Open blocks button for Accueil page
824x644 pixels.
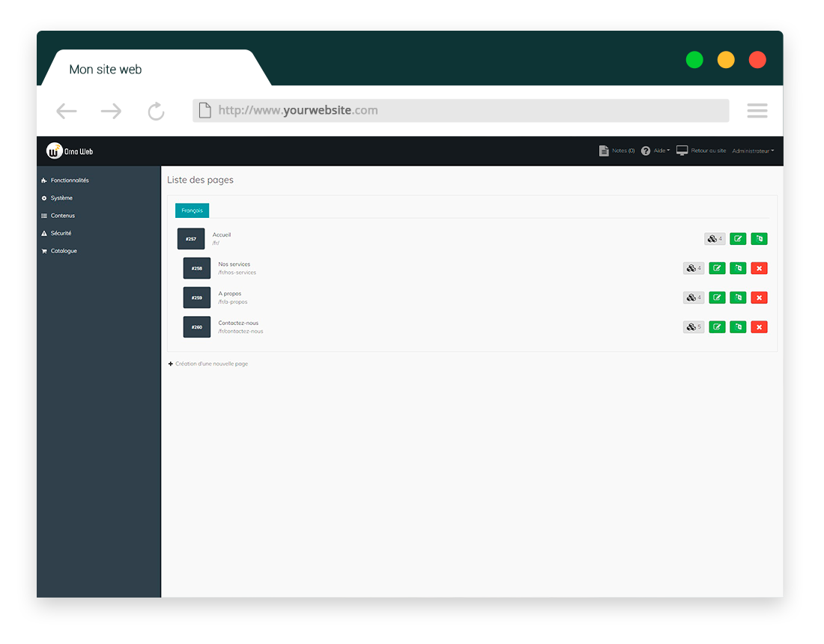tap(715, 238)
